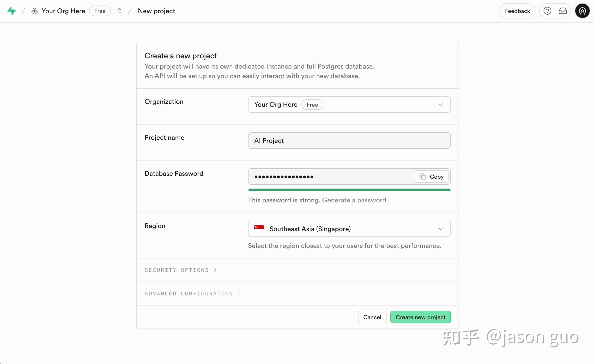This screenshot has width=594, height=364.
Task: Open the help question mark icon
Action: tap(547, 11)
